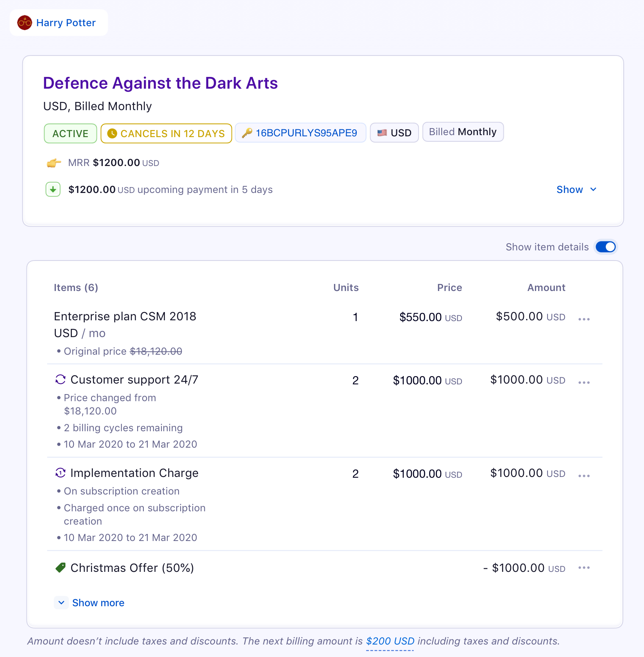Viewport: 644px width, 657px height.
Task: Click the Billed Monthly badge
Action: (463, 132)
